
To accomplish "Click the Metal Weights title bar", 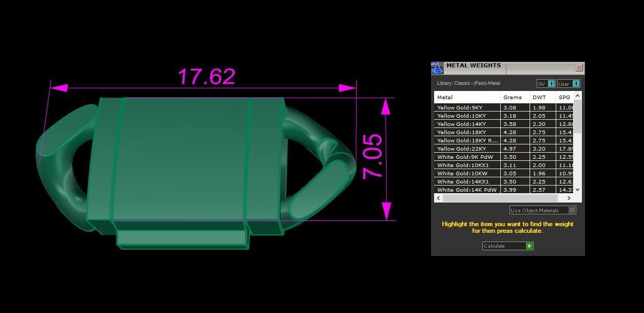I will click(508, 67).
